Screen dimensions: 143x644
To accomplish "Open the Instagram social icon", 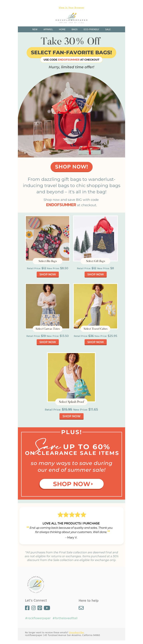I will 34,608.
